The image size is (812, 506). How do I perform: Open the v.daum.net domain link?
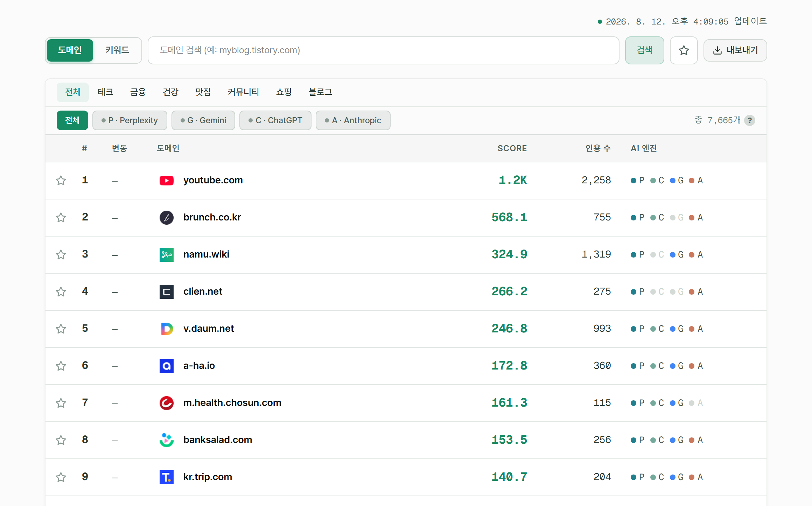[x=209, y=329]
